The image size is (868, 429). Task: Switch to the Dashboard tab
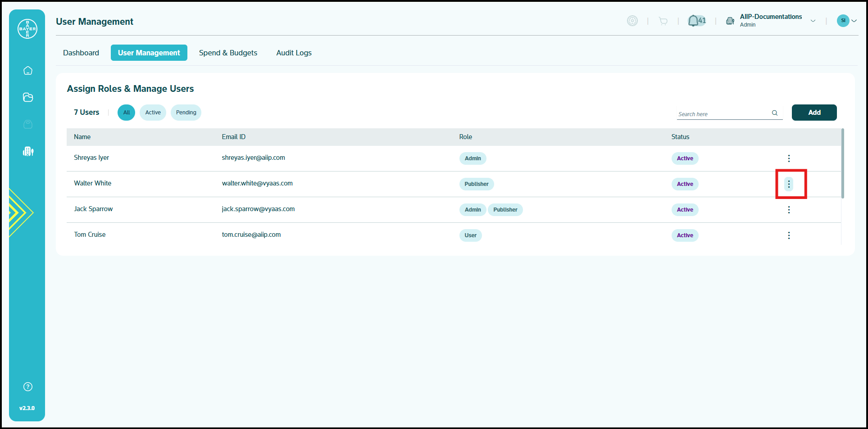coord(81,53)
